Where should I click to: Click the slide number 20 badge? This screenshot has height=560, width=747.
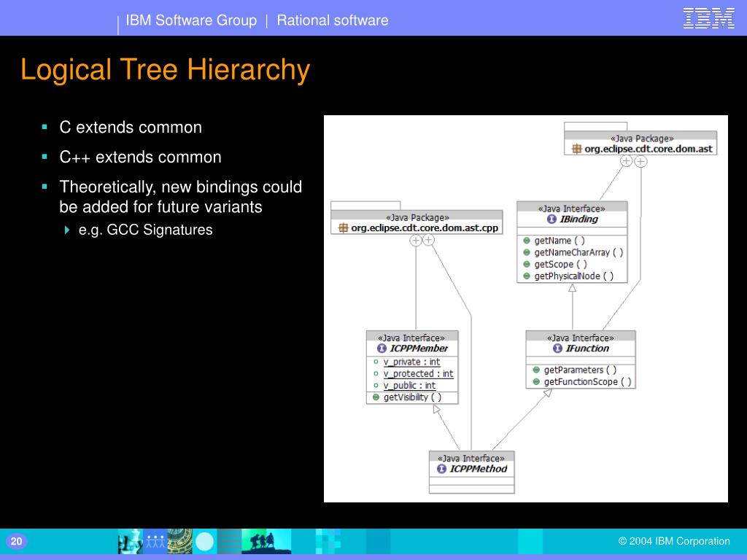(16, 542)
